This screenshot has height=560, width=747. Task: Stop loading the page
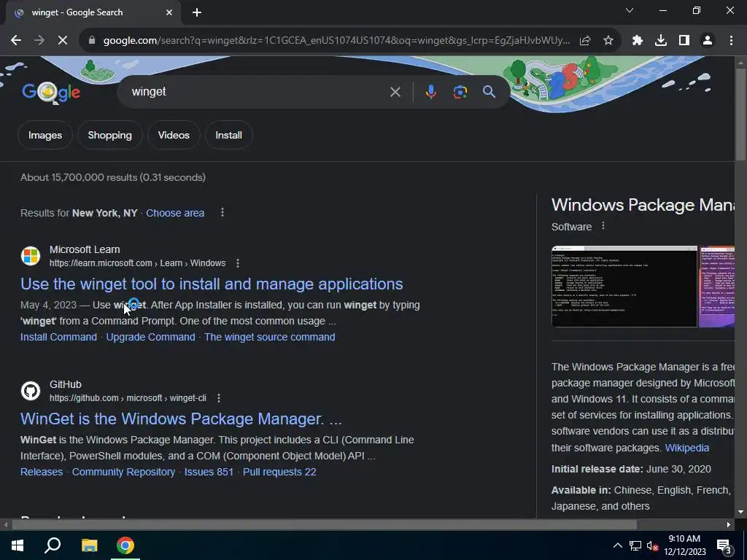[x=63, y=41]
